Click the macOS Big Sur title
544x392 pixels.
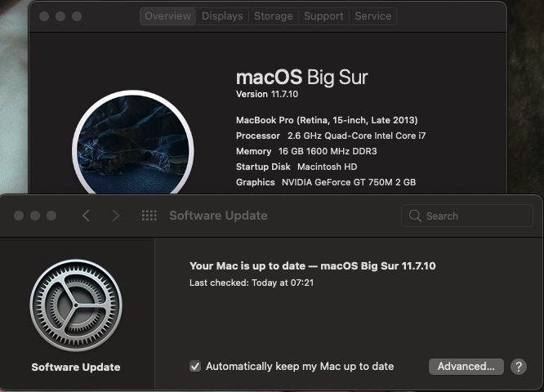coord(302,77)
